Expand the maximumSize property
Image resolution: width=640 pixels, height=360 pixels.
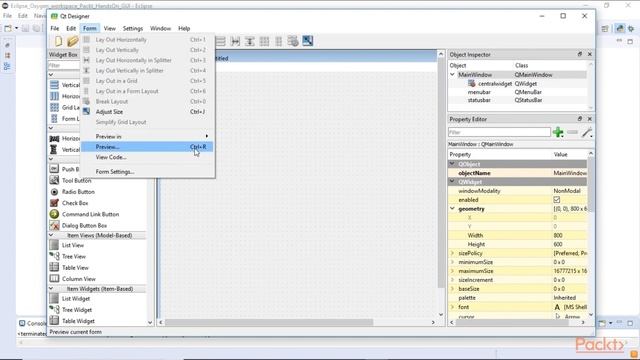coord(452,271)
